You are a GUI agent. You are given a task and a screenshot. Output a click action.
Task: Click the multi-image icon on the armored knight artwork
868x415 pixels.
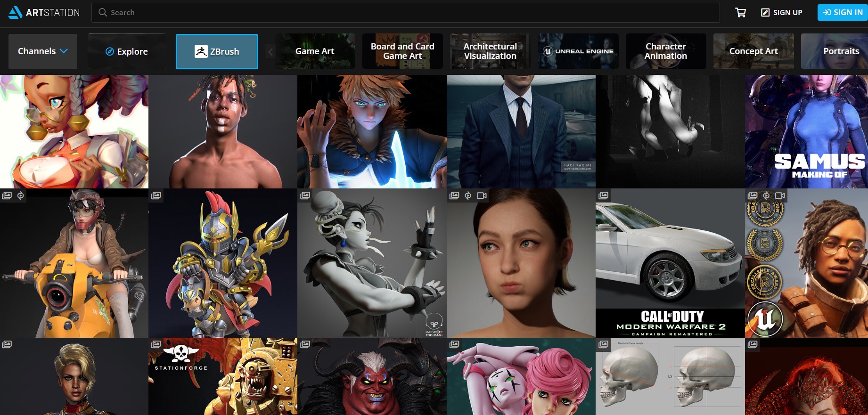pyautogui.click(x=156, y=195)
